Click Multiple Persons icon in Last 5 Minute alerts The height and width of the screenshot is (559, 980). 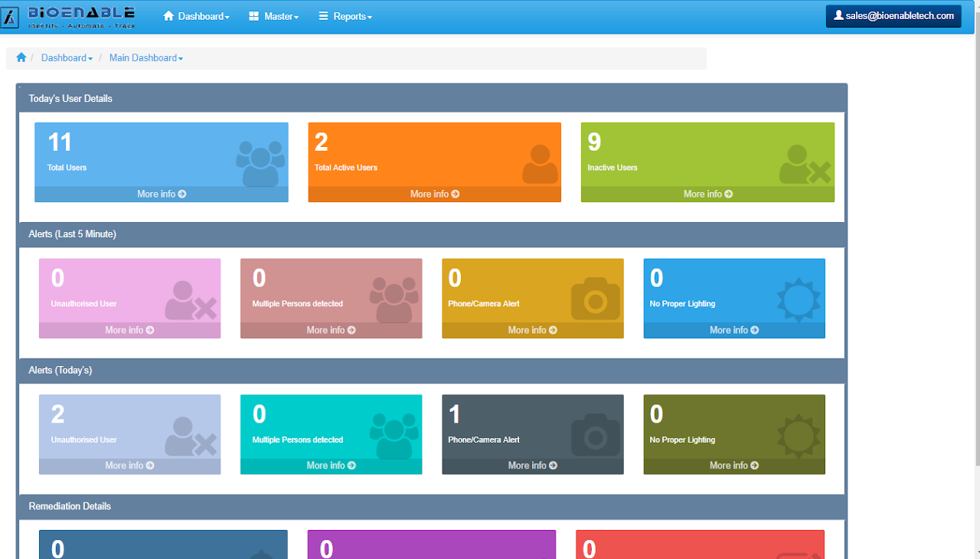(x=394, y=299)
